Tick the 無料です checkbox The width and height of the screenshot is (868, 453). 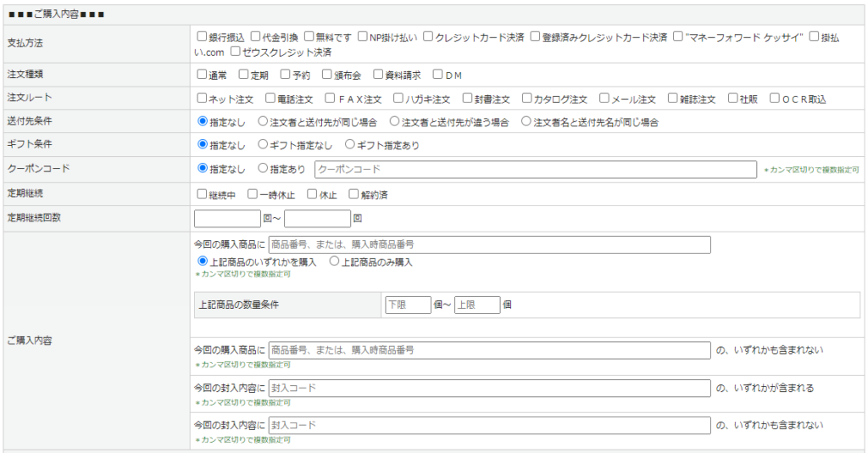309,36
